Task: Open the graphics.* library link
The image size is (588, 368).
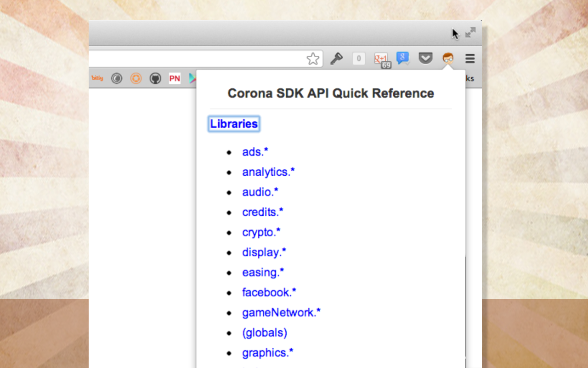Action: click(x=268, y=353)
